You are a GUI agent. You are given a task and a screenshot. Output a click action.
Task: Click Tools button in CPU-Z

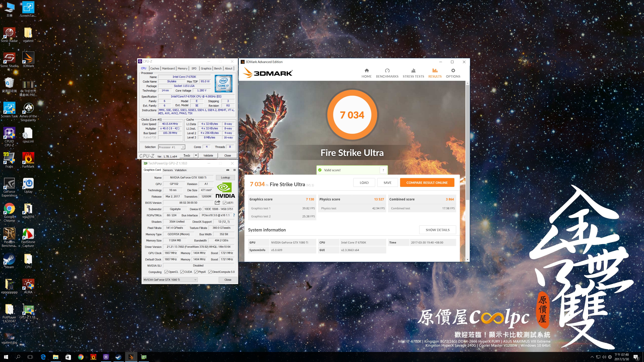(187, 155)
